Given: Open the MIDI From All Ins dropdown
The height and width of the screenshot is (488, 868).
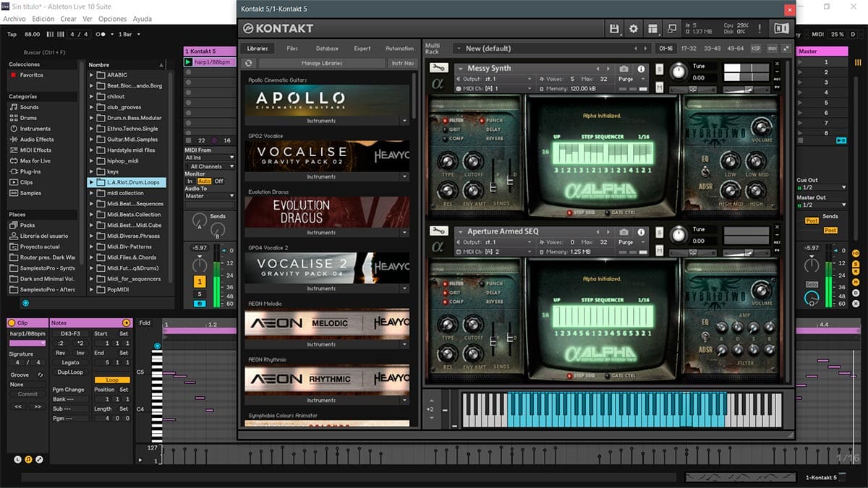Looking at the screenshot, I should [210, 157].
